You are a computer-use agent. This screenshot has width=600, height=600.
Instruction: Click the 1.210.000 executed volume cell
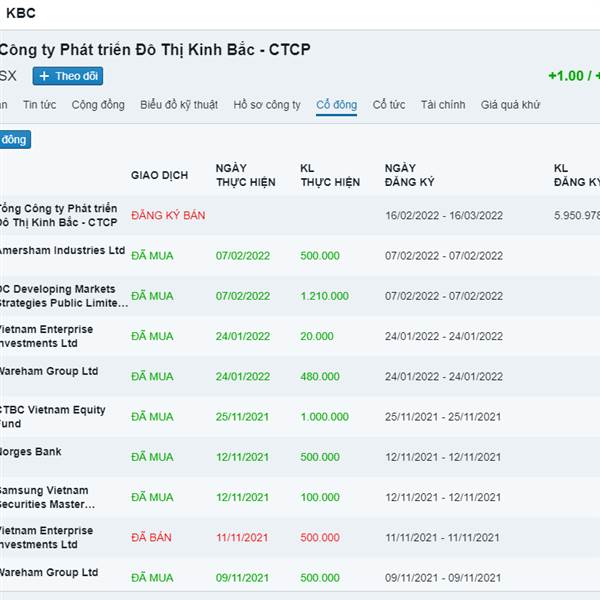(x=324, y=296)
